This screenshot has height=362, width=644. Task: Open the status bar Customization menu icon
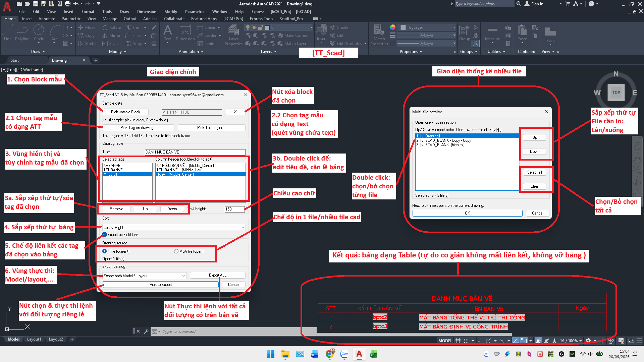(639, 341)
